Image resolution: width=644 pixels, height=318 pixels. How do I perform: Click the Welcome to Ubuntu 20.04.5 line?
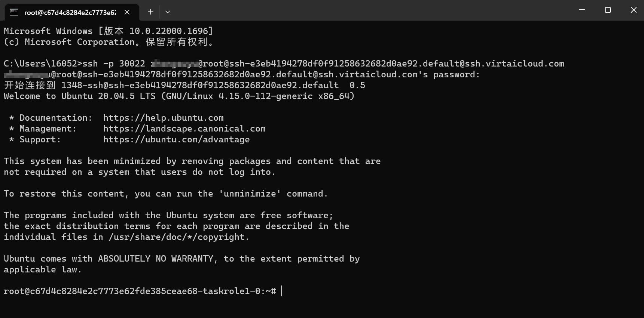pyautogui.click(x=179, y=96)
